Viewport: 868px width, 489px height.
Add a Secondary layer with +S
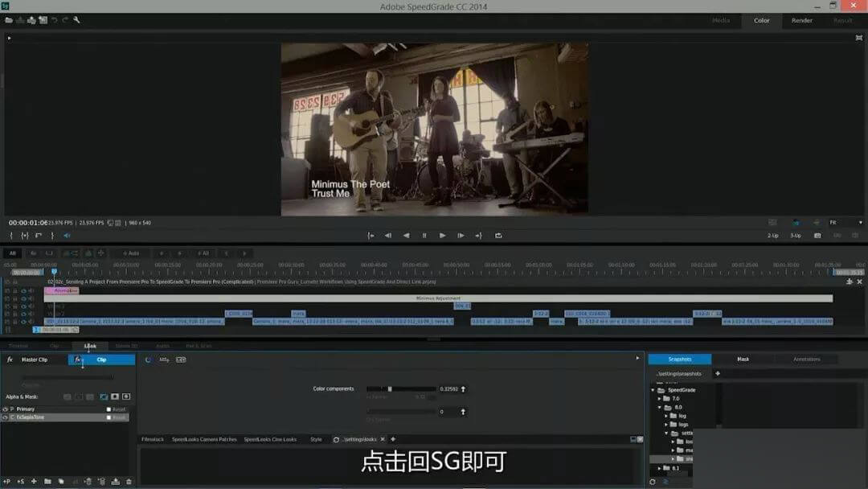coord(20,481)
